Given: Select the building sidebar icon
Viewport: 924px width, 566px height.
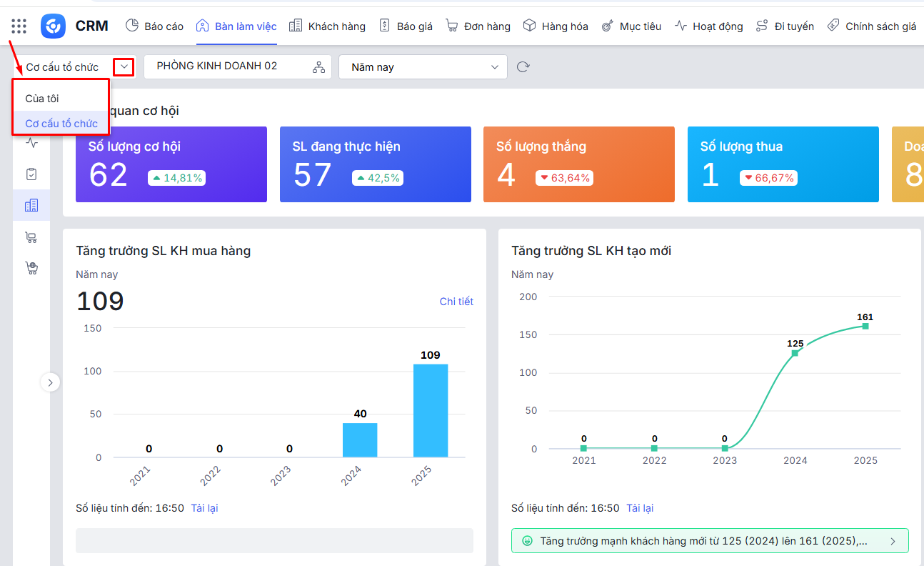Looking at the screenshot, I should 31,206.
